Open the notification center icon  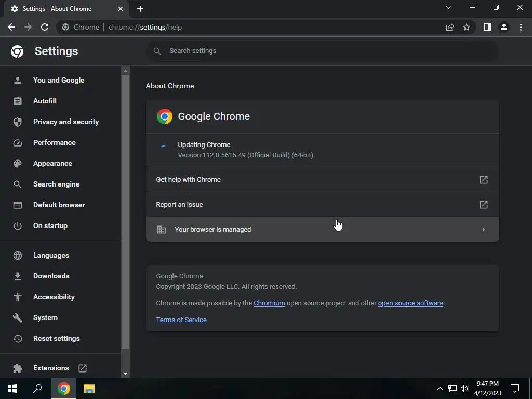[x=515, y=389]
